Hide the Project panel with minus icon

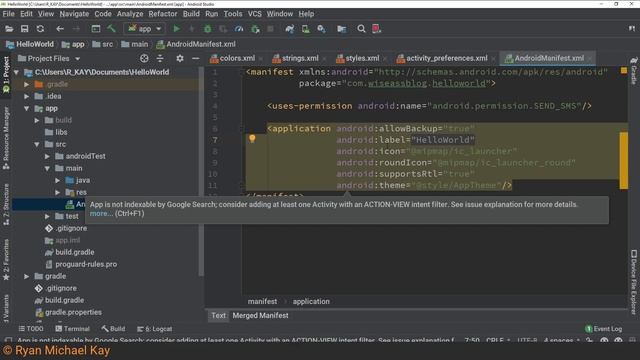point(196,58)
